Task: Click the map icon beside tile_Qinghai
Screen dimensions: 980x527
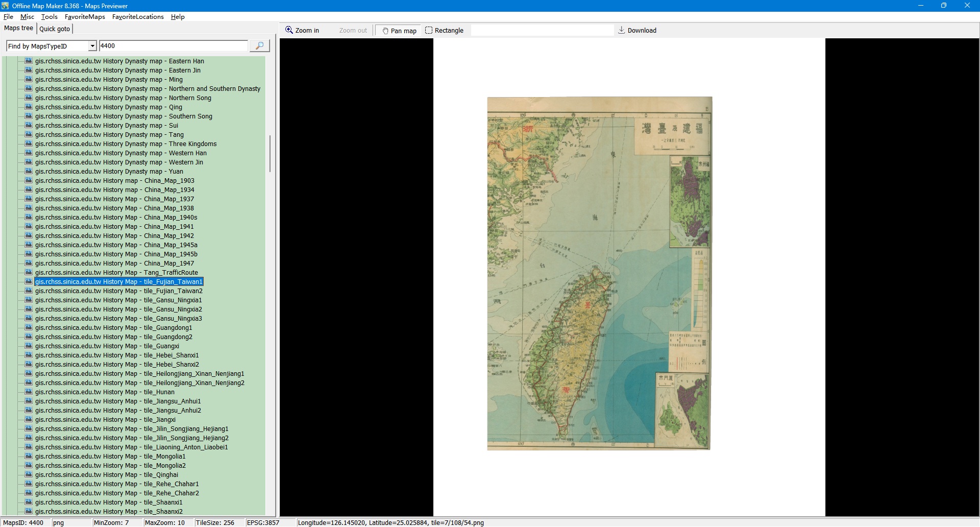Action: 29,474
